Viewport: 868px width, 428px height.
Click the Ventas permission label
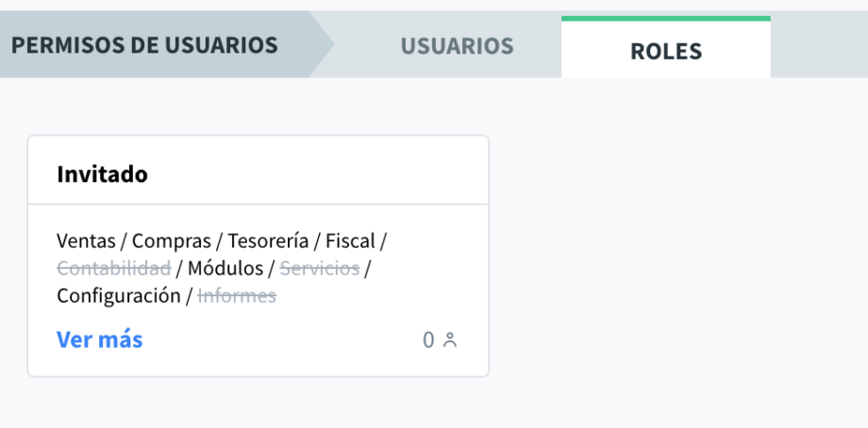[x=86, y=240]
